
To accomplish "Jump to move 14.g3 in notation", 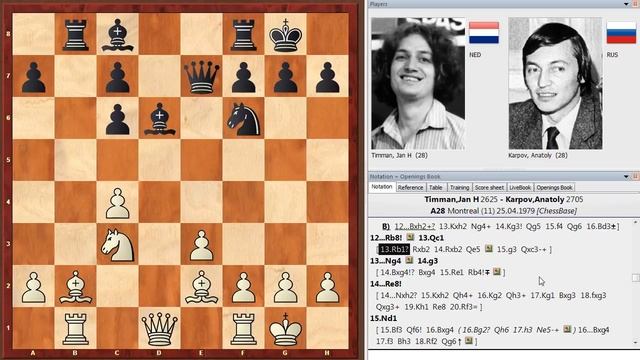I will [427, 260].
